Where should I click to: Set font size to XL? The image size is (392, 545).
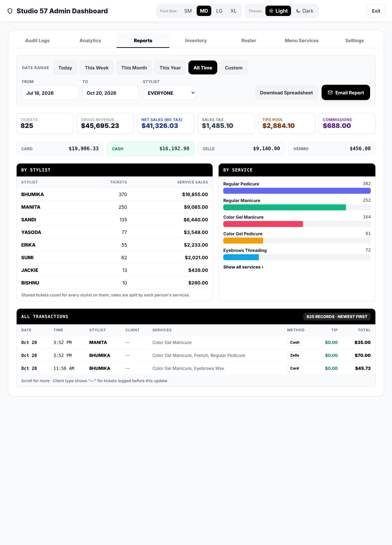[234, 11]
